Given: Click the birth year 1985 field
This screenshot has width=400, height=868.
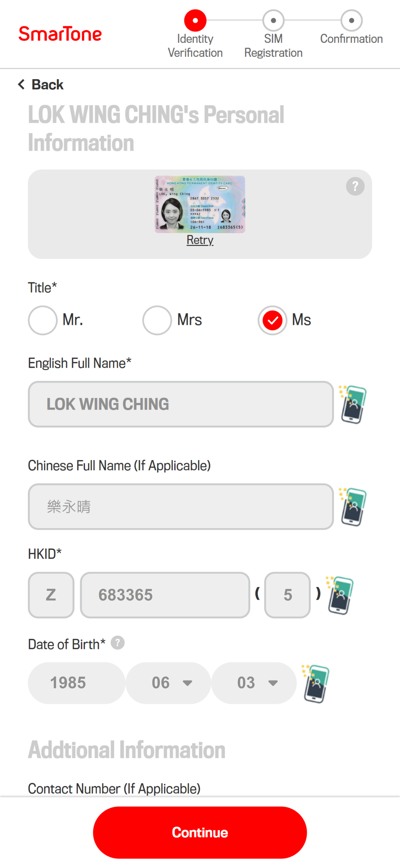Looking at the screenshot, I should [x=77, y=683].
